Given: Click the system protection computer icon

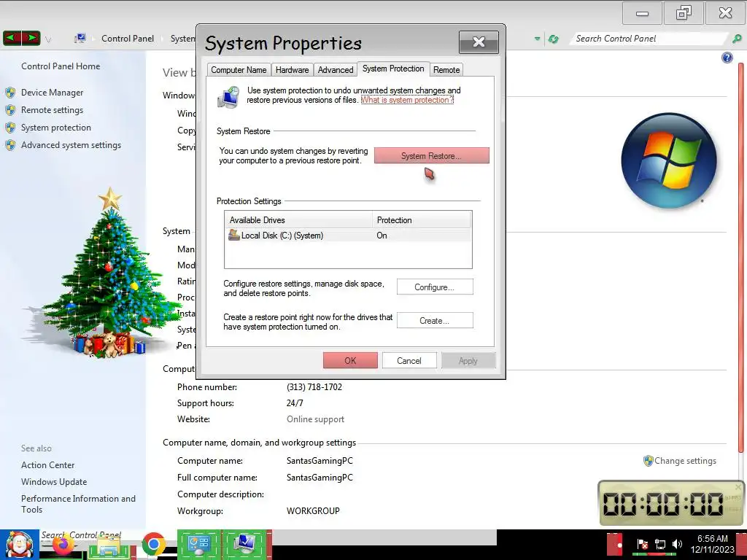Looking at the screenshot, I should 228,97.
